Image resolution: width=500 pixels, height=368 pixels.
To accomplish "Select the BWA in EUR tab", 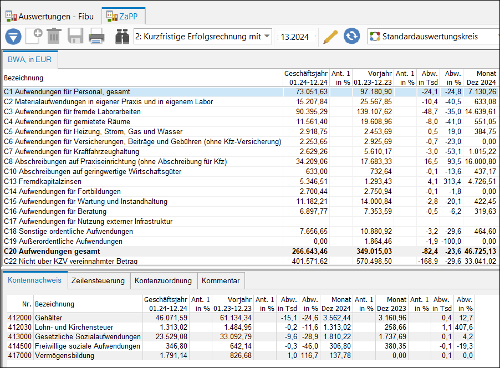I will point(30,59).
